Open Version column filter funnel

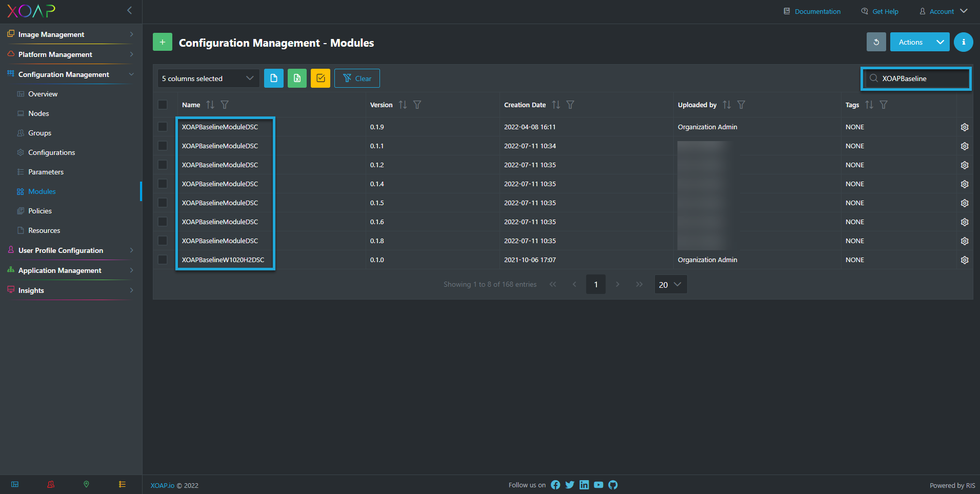(417, 105)
